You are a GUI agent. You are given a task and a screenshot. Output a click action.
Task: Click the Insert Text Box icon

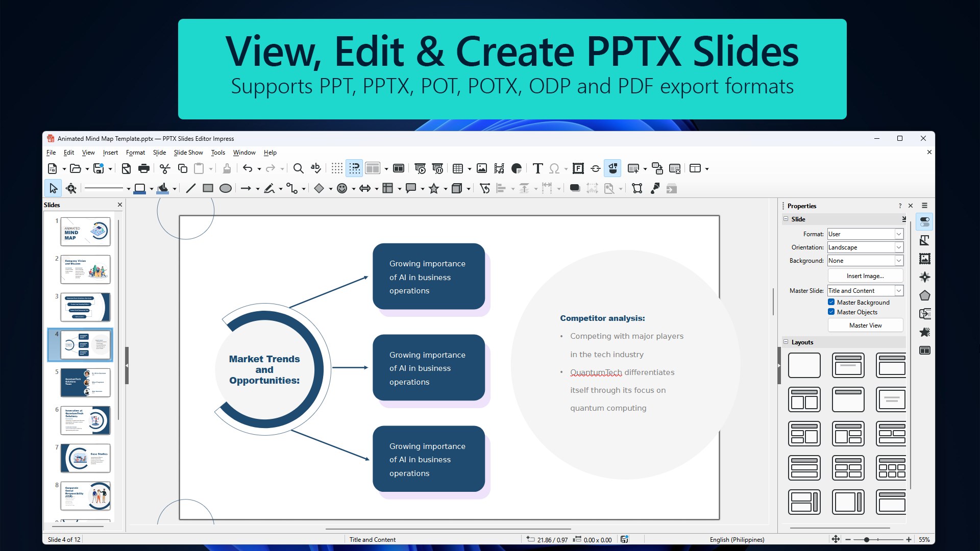(x=537, y=168)
